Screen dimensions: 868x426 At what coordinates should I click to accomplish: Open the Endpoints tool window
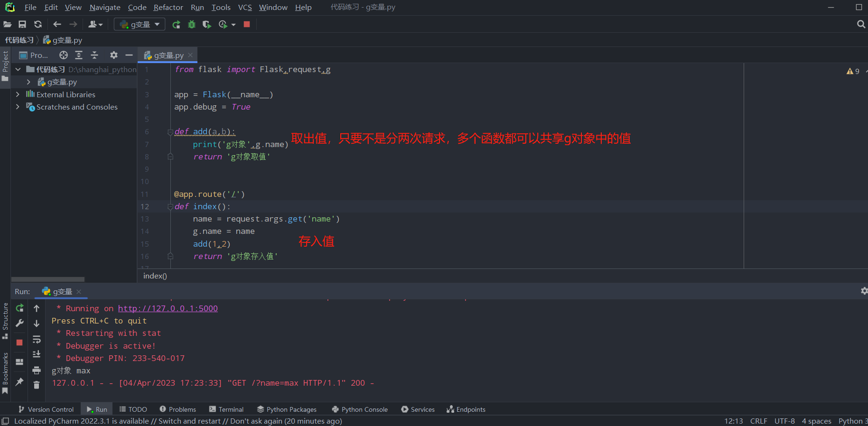(466, 409)
